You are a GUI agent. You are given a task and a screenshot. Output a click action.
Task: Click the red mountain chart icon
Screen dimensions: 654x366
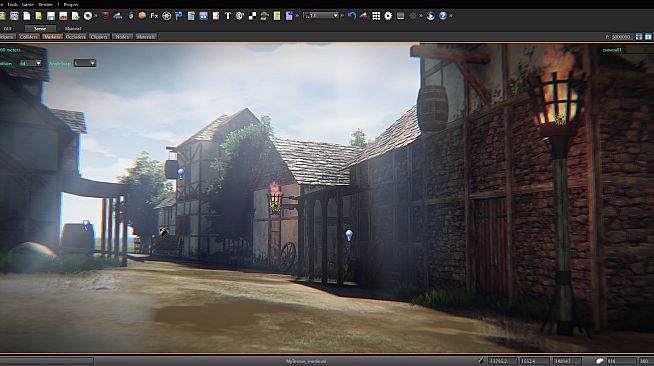pos(364,16)
